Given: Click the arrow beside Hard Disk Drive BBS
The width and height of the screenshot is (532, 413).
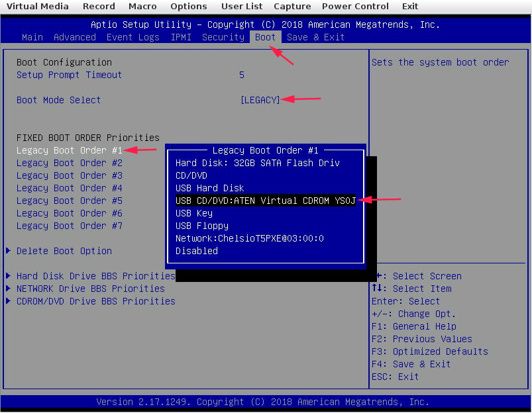Looking at the screenshot, I should [9, 276].
